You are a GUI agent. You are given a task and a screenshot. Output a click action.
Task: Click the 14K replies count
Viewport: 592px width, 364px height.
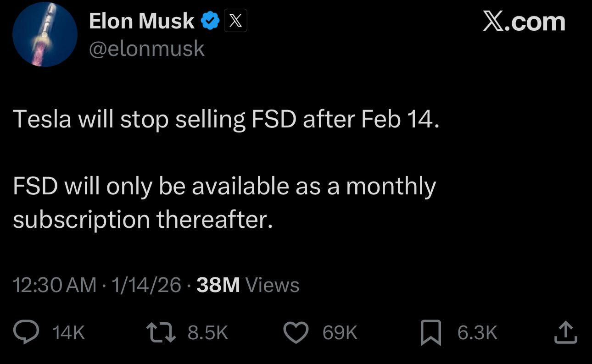tap(69, 333)
